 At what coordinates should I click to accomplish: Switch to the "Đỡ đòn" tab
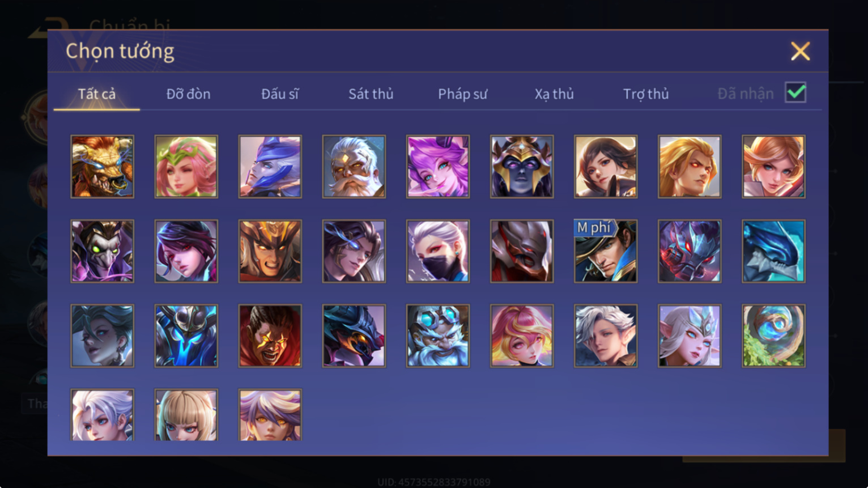point(188,94)
